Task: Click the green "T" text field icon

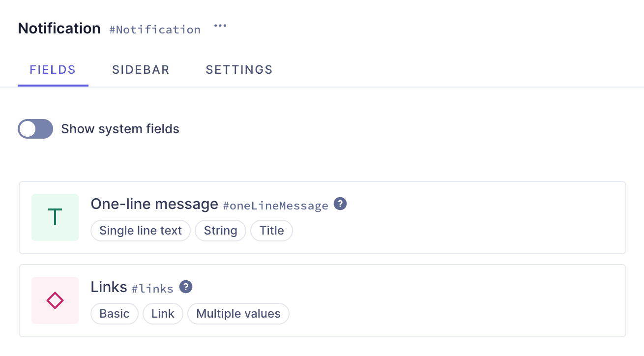Action: pos(55,217)
